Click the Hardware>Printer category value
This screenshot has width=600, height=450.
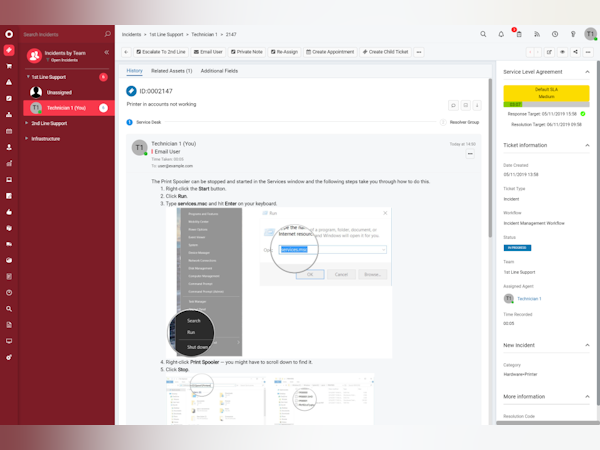(520, 374)
